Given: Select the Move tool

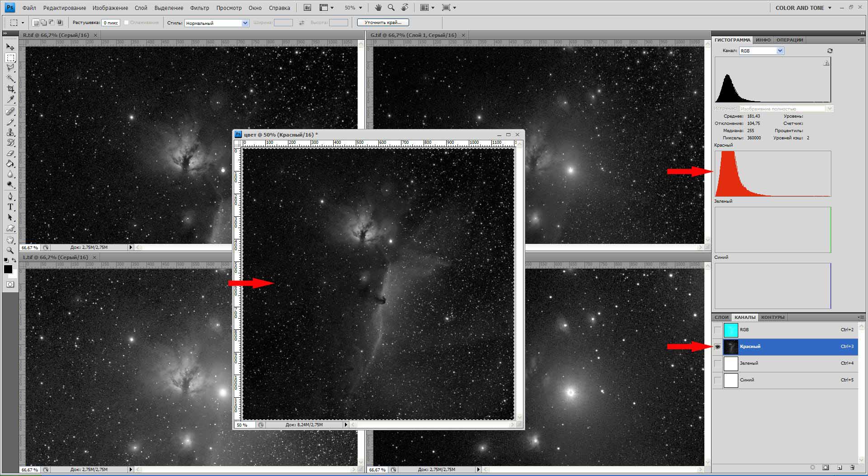Looking at the screenshot, I should [x=10, y=47].
